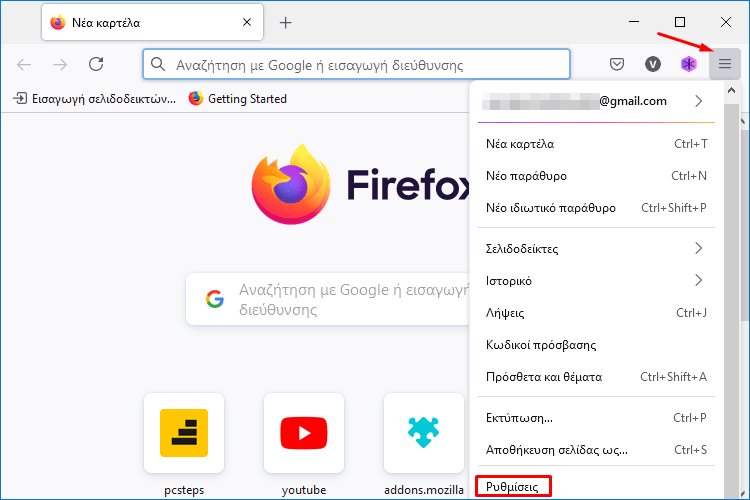The height and width of the screenshot is (500, 750).
Task: Click the purple snowflake extension icon
Action: pyautogui.click(x=688, y=64)
